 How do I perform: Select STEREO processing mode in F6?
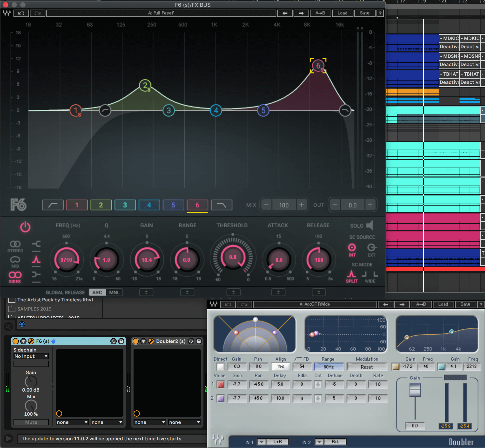[15, 246]
